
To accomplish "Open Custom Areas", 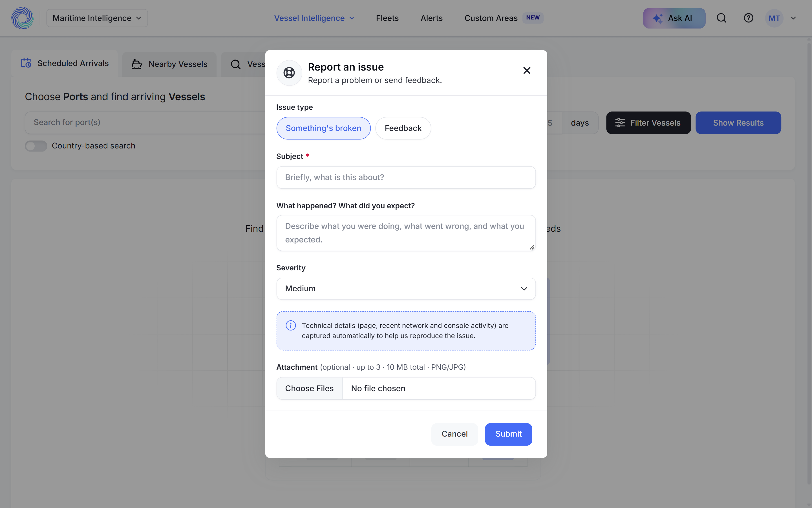I will 491,18.
